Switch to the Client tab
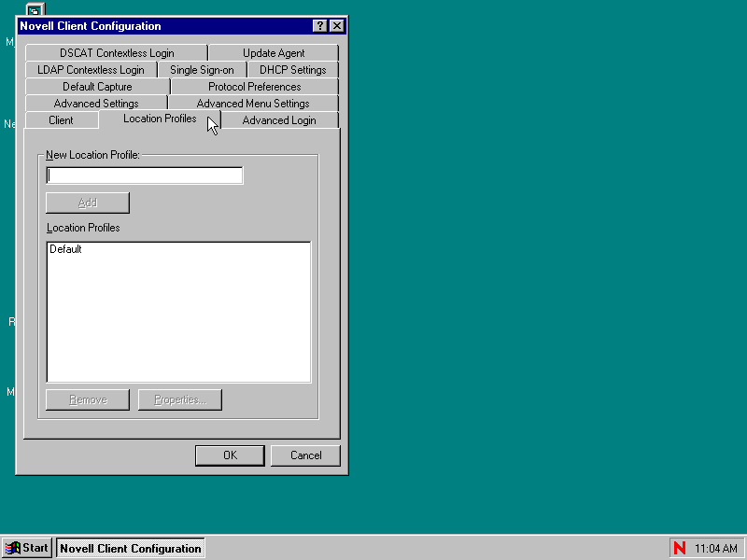Viewport: 747px width, 560px height. (62, 120)
